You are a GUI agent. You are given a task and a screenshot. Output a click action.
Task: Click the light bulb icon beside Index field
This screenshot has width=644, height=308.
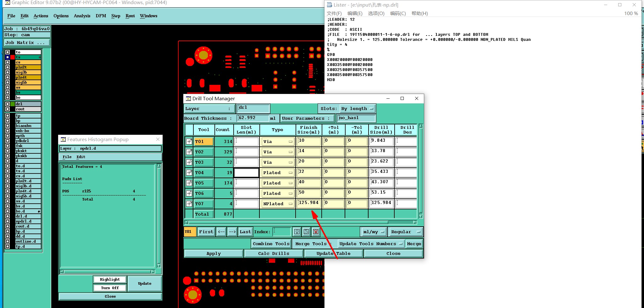click(297, 232)
